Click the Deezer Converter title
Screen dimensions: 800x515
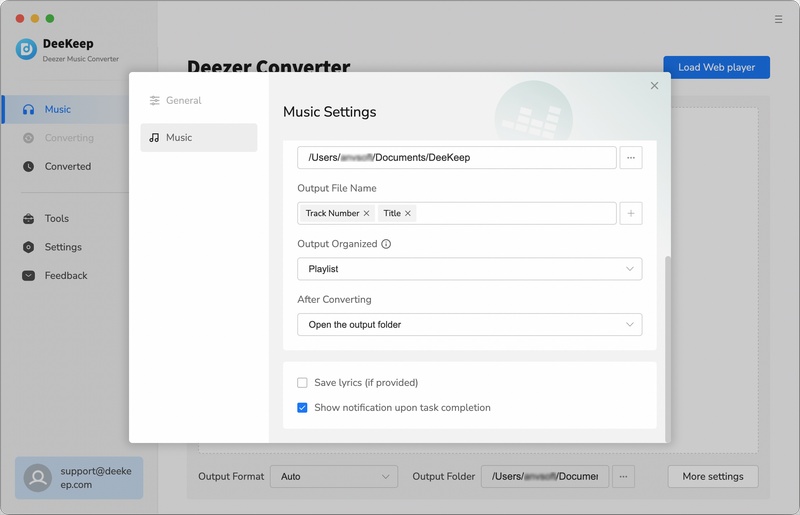(268, 65)
